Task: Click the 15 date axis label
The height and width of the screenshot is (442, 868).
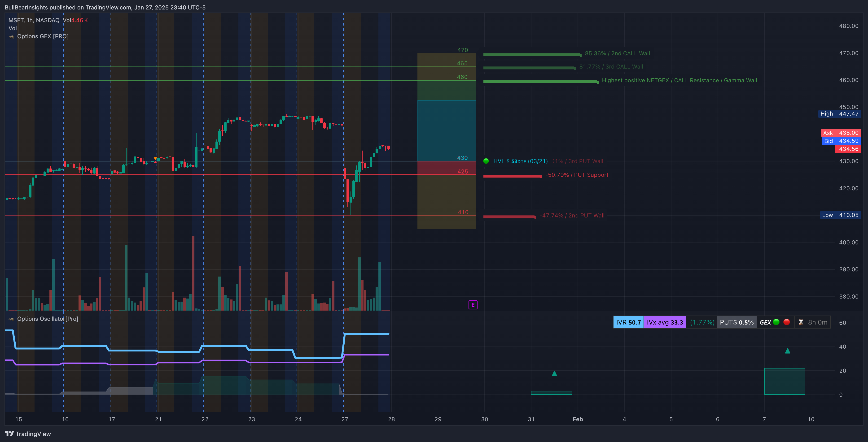Action: tap(18, 419)
